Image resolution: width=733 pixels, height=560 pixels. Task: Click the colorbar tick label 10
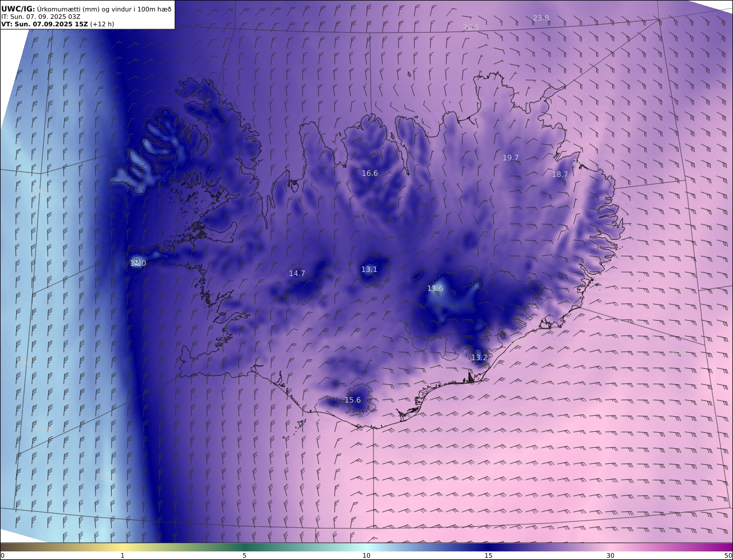point(366,555)
